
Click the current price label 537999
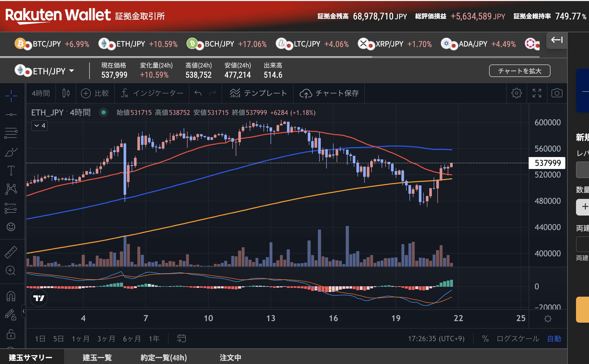[x=547, y=163]
